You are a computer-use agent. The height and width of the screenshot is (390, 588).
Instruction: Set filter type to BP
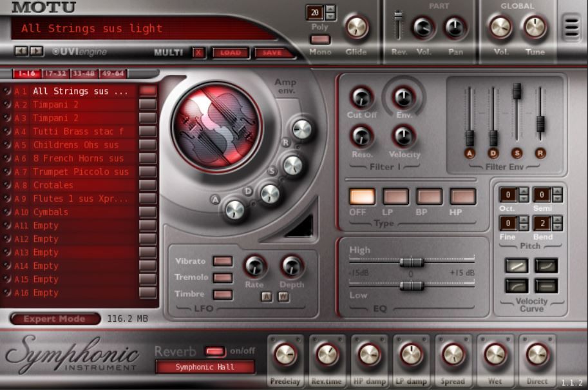click(x=430, y=197)
